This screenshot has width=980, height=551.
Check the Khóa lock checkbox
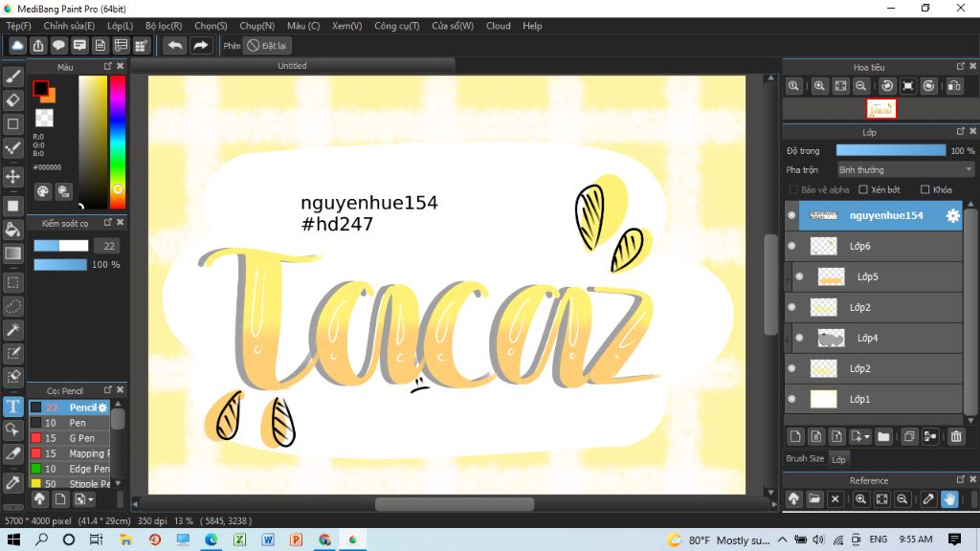(925, 190)
